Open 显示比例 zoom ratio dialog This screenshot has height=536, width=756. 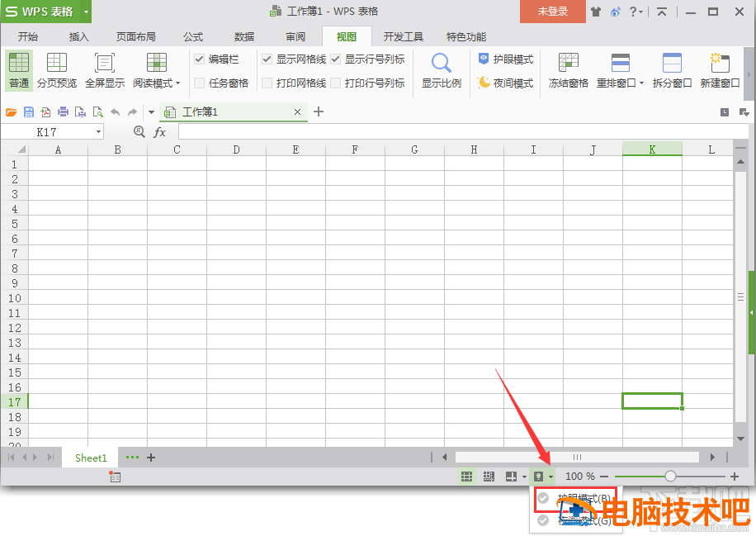442,70
